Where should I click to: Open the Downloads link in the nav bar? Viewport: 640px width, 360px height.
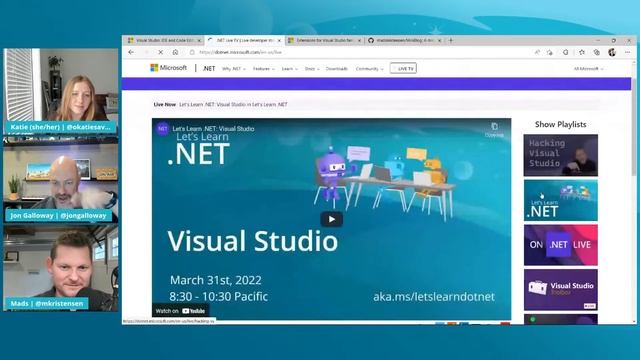(337, 69)
